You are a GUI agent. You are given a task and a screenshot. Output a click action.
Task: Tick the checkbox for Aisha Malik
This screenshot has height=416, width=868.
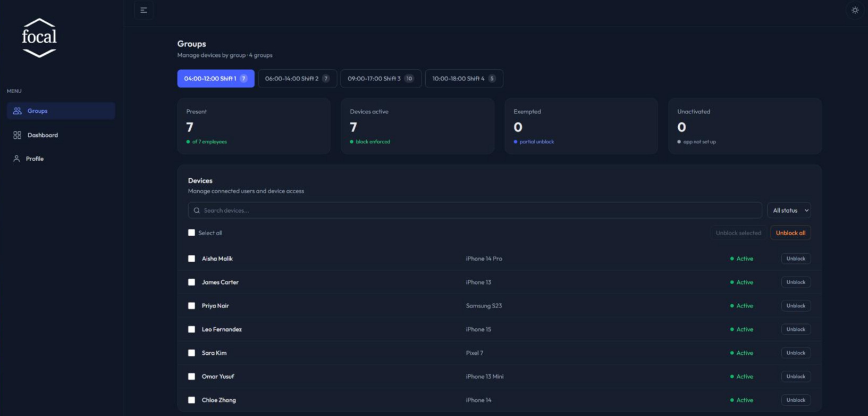pyautogui.click(x=191, y=259)
